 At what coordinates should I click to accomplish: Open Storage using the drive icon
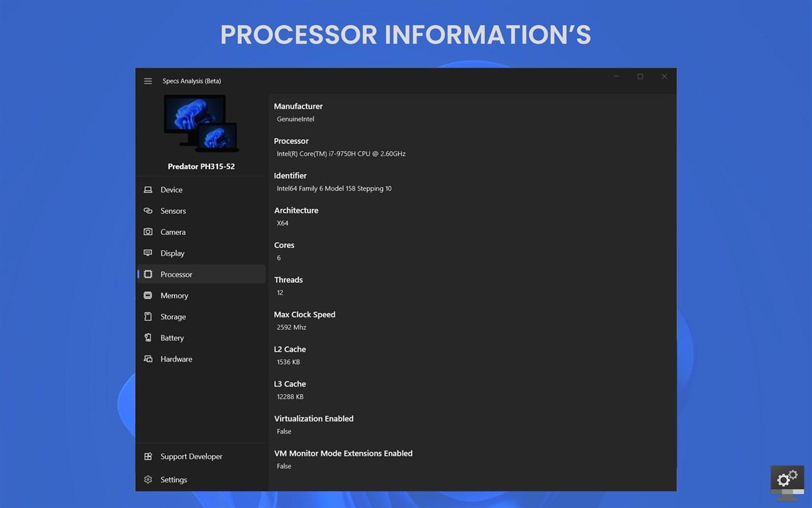149,316
